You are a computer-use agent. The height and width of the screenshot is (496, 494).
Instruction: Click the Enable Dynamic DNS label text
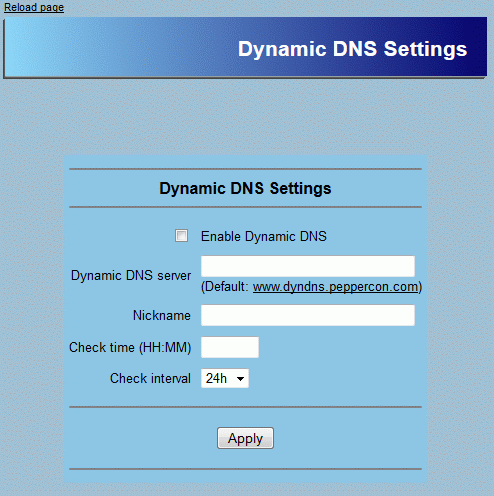(x=264, y=236)
